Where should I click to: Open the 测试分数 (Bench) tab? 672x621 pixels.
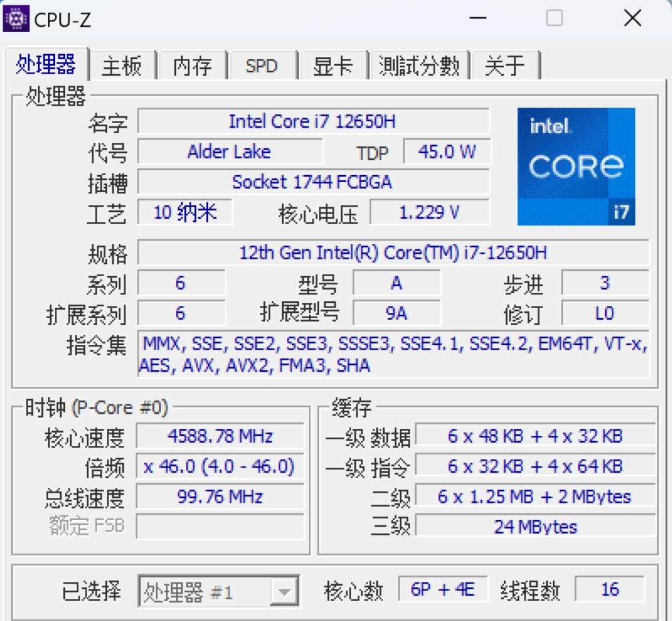418,66
